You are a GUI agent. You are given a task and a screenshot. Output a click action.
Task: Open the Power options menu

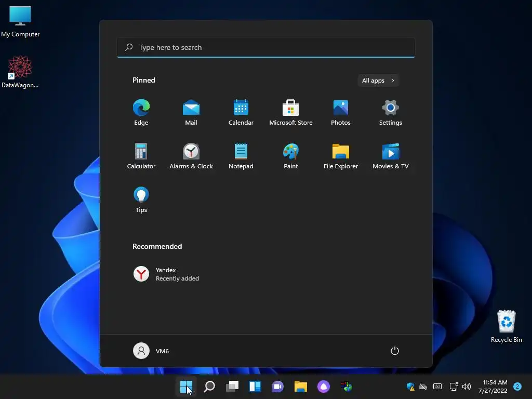[x=395, y=351]
